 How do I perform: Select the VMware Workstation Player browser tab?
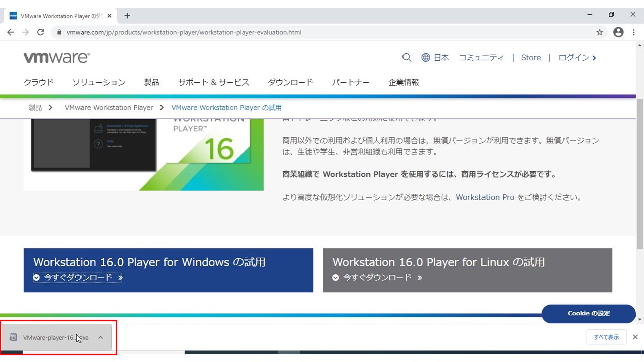point(60,16)
